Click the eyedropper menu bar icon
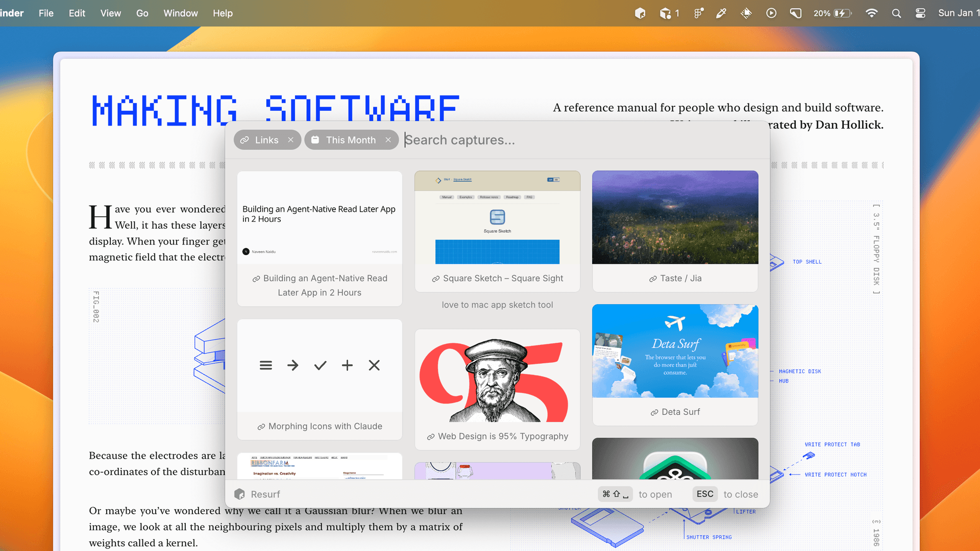The image size is (980, 551). click(x=721, y=13)
